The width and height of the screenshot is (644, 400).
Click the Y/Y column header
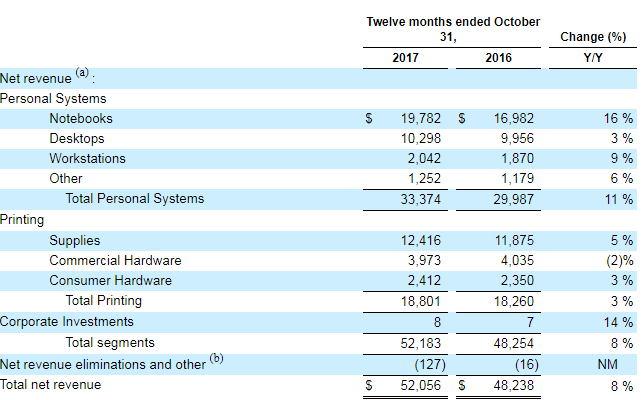pyautogui.click(x=595, y=59)
